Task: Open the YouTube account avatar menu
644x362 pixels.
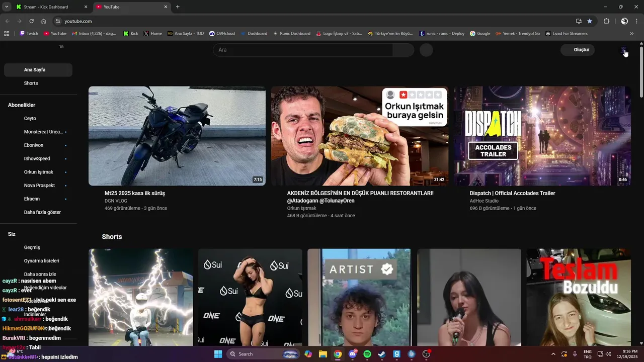Action: [x=624, y=50]
